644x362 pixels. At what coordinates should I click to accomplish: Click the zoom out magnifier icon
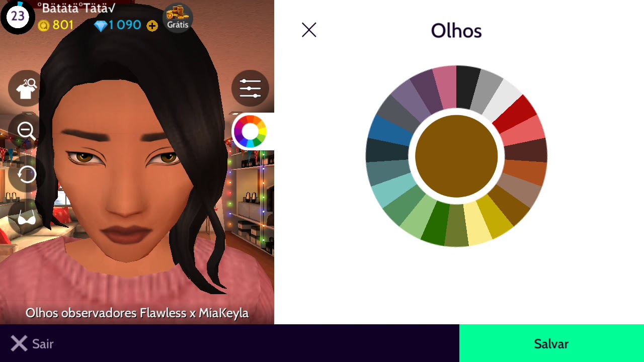coord(27,131)
